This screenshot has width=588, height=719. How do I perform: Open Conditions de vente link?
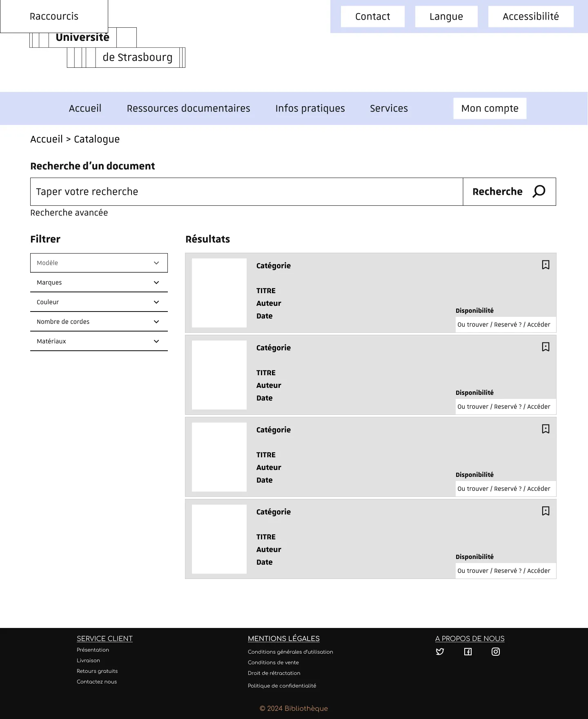(x=273, y=662)
